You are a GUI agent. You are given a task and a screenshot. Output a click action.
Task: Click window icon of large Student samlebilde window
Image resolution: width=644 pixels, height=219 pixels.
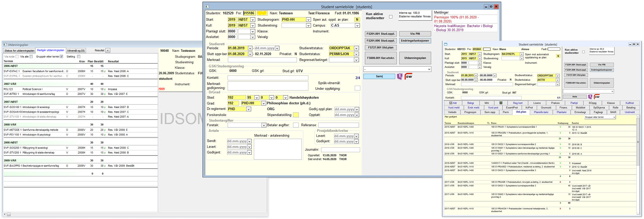point(207,7)
